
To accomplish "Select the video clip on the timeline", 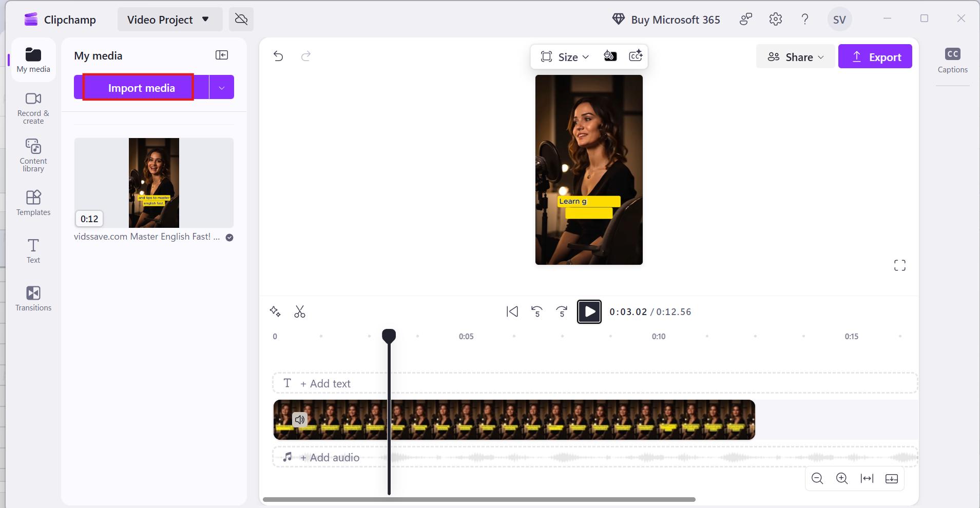I will pyautogui.click(x=514, y=420).
